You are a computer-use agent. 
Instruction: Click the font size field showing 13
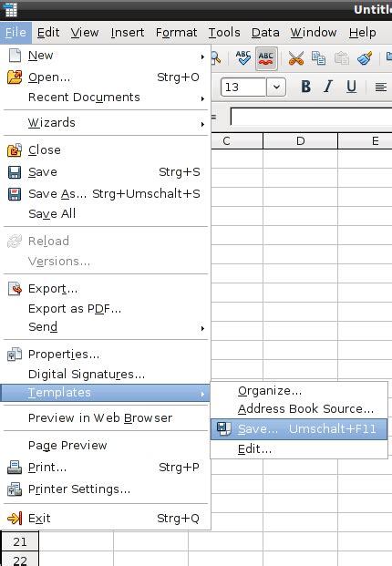(243, 87)
